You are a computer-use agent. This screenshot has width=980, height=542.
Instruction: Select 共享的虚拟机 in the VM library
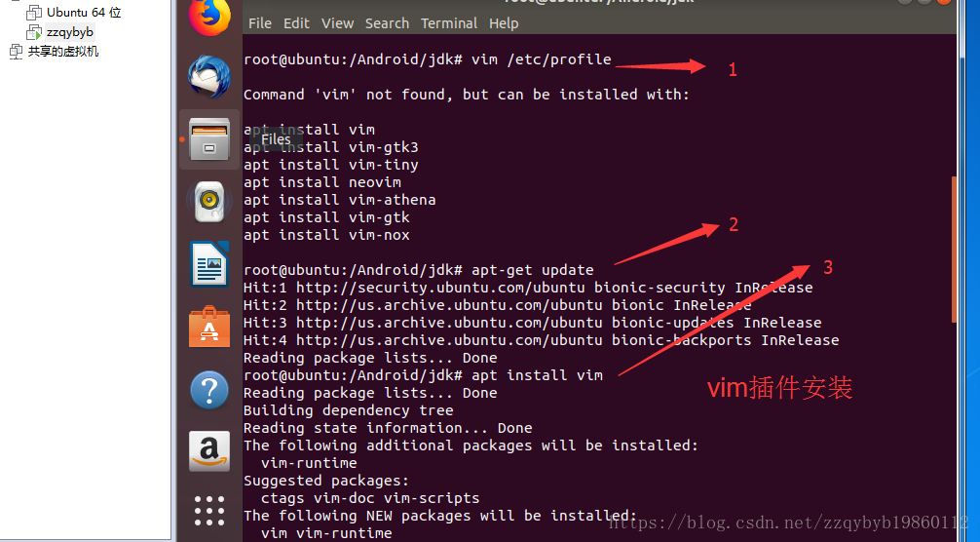(55, 52)
